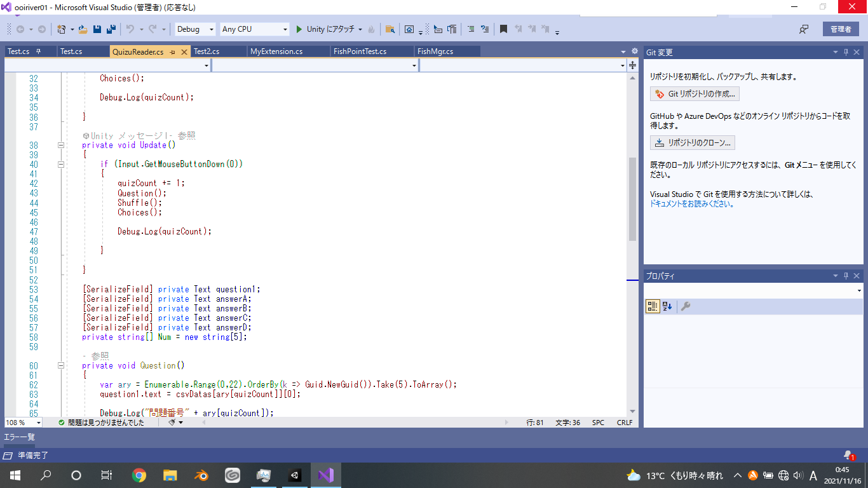Click the Navigate Forward arrow in toolbar
Screen dimensions: 868x488
(42, 29)
